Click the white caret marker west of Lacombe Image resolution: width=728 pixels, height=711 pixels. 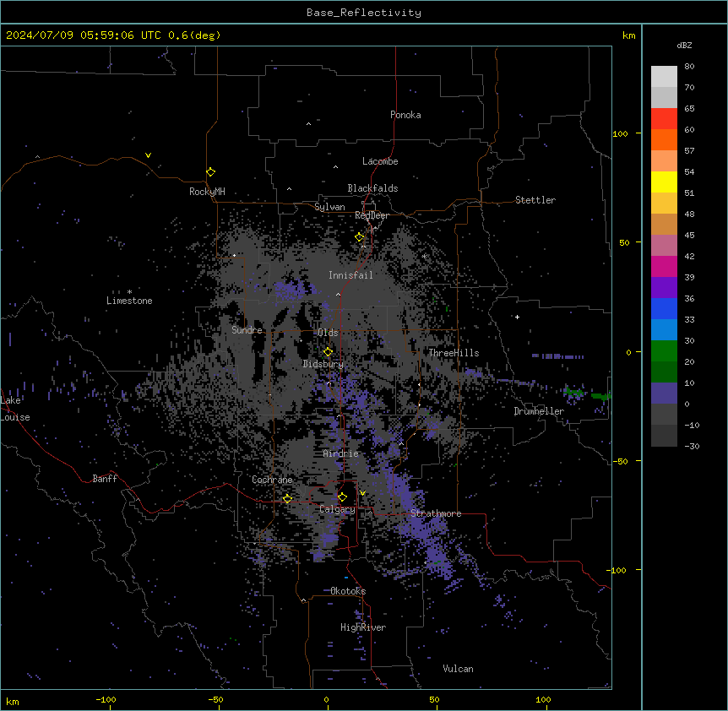[x=335, y=167]
